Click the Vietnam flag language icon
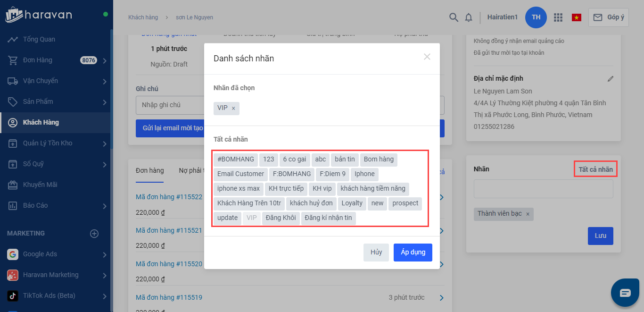 pyautogui.click(x=576, y=17)
